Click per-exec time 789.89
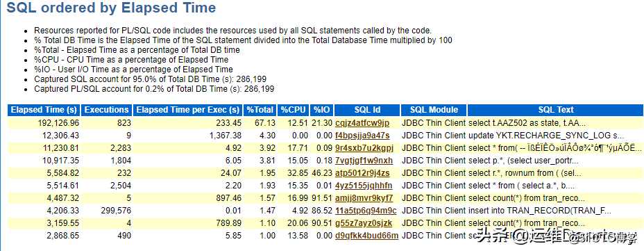The height and width of the screenshot is (251, 644). (229, 223)
